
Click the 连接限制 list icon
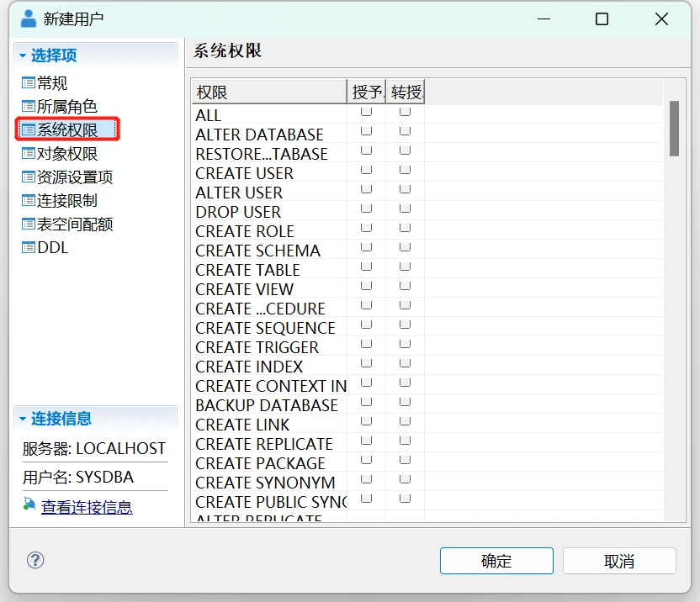pos(29,201)
